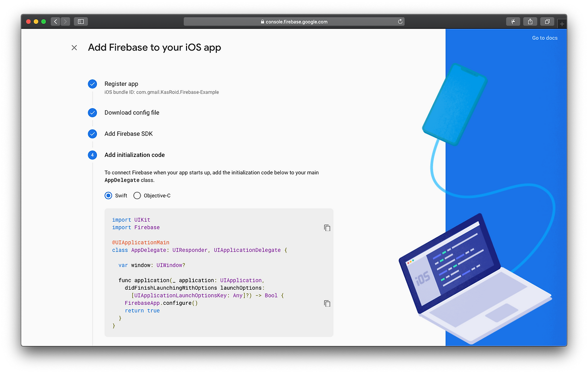Click the iOS bundle ID text

click(x=162, y=92)
